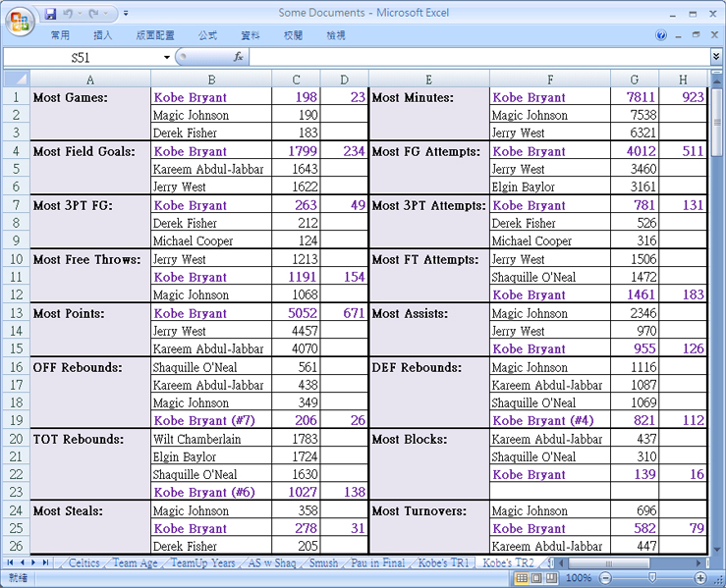Go to the last sheet tab arrow

pos(45,562)
